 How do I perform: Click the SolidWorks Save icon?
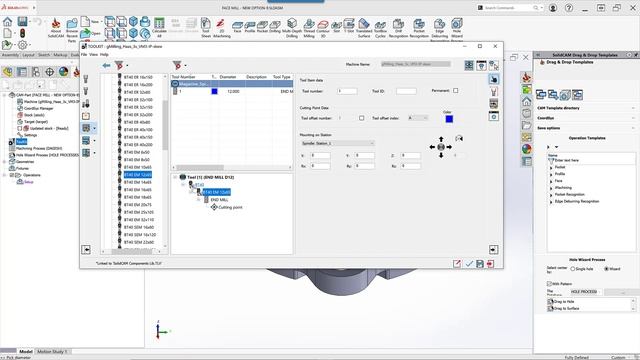click(x=22, y=22)
